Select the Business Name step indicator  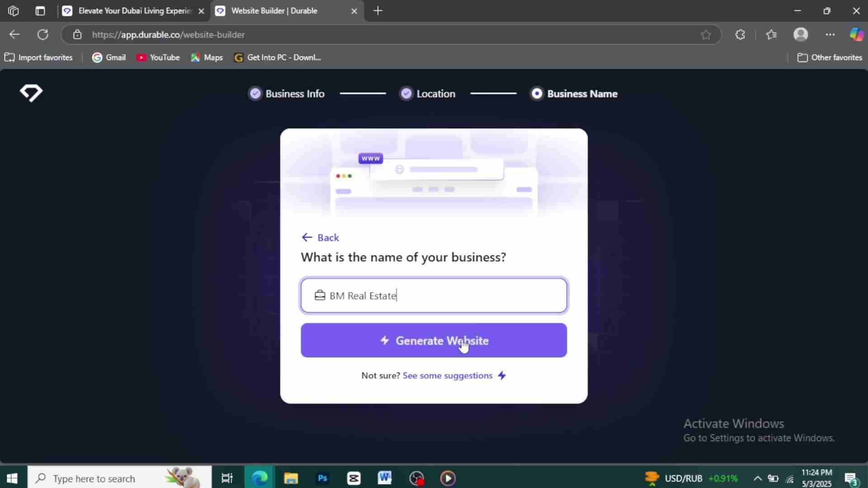click(x=537, y=94)
